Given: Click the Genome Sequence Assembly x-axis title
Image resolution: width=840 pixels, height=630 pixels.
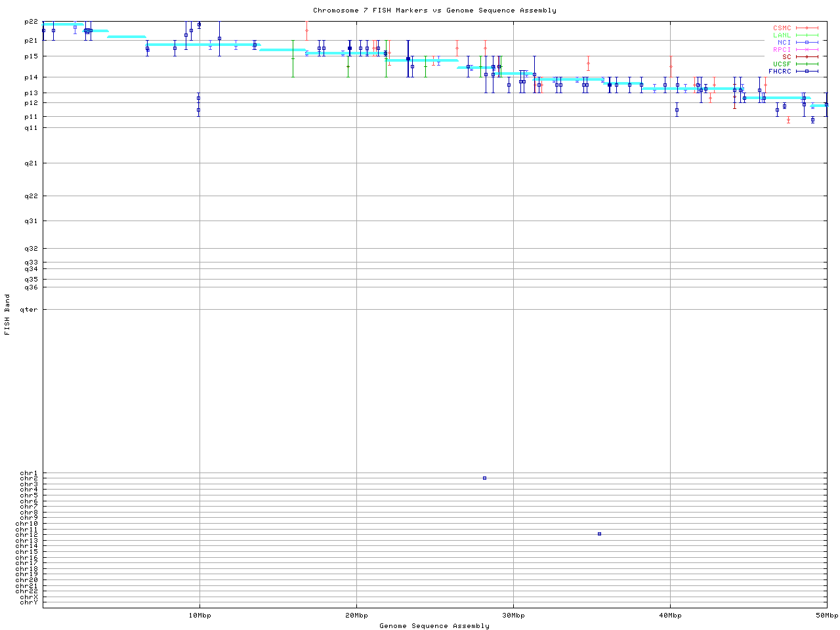Looking at the screenshot, I should pyautogui.click(x=434, y=626).
